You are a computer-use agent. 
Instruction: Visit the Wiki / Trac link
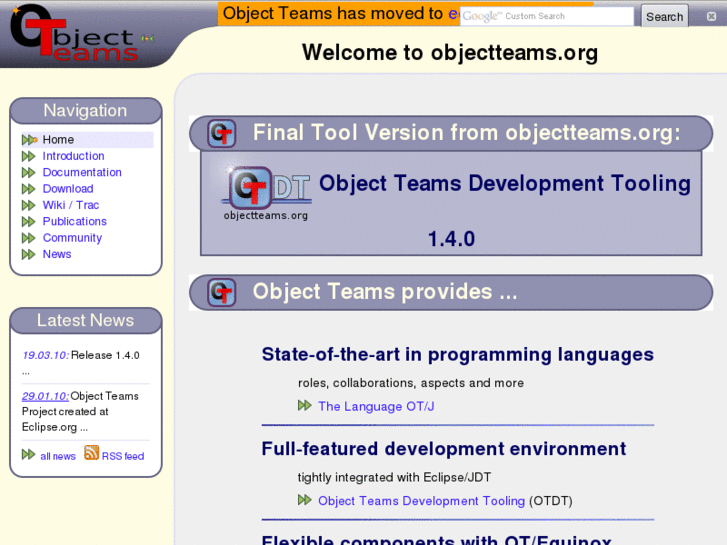point(70,205)
